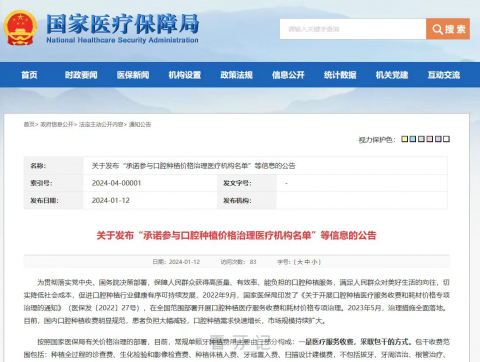
Task: Open the 时政要闻 navigation item
Action: point(81,75)
